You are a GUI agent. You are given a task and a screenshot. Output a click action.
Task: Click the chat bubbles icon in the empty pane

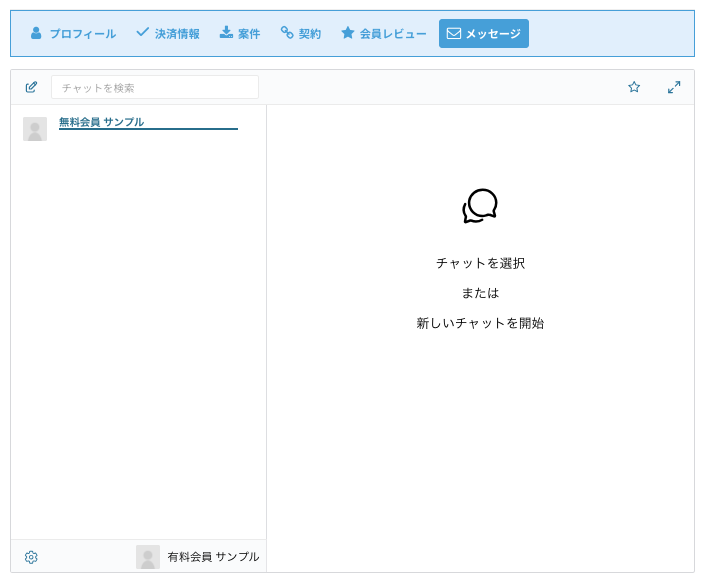tap(480, 206)
